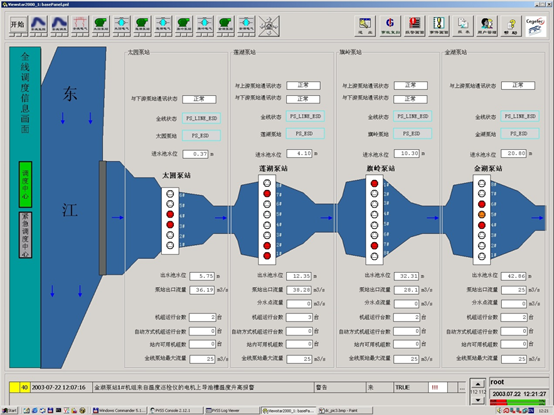Toggle the first red pump indicator at 太园泵站
554x415 pixels.
coord(170,214)
